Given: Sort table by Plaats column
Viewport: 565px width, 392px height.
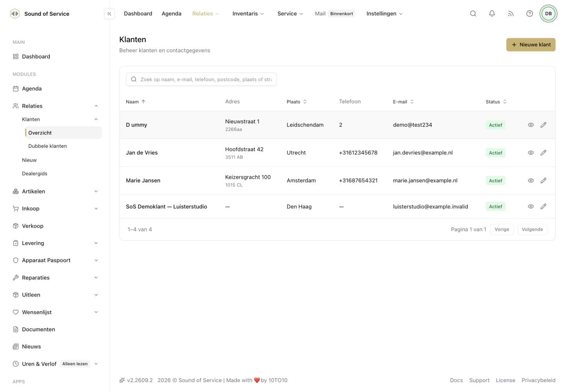Looking at the screenshot, I should [x=297, y=102].
